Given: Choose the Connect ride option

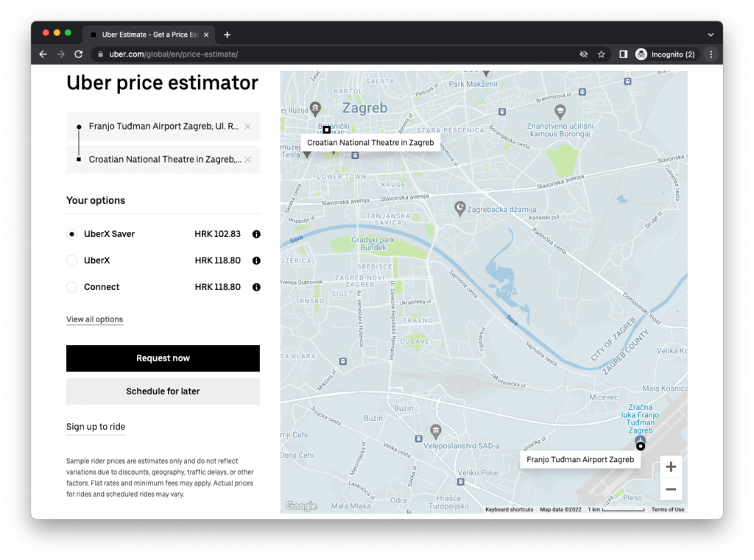Looking at the screenshot, I should tap(72, 287).
